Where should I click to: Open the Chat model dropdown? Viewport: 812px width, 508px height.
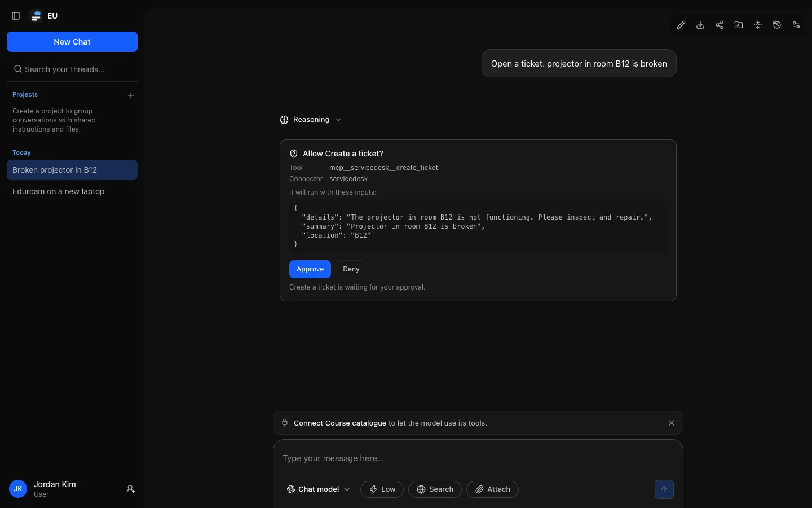point(319,489)
